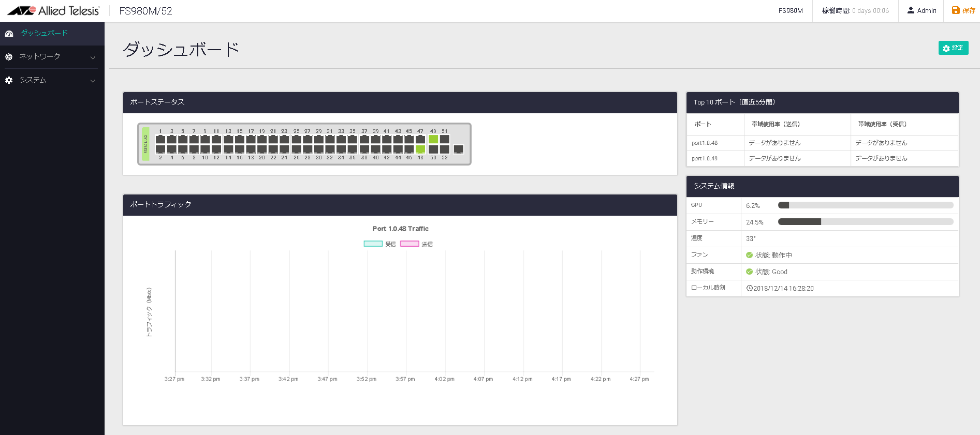Expand the システム menu chevron
The image size is (980, 435).
tap(93, 81)
